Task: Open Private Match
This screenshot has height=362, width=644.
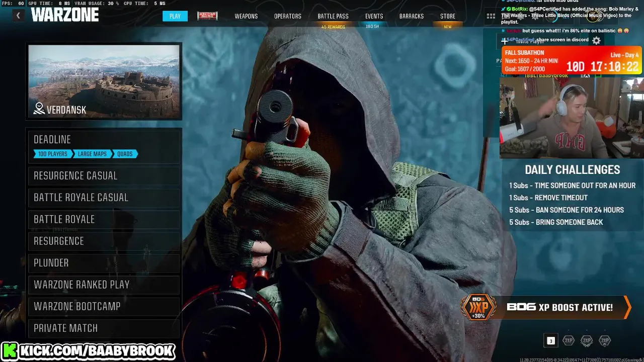Action: 104,328
